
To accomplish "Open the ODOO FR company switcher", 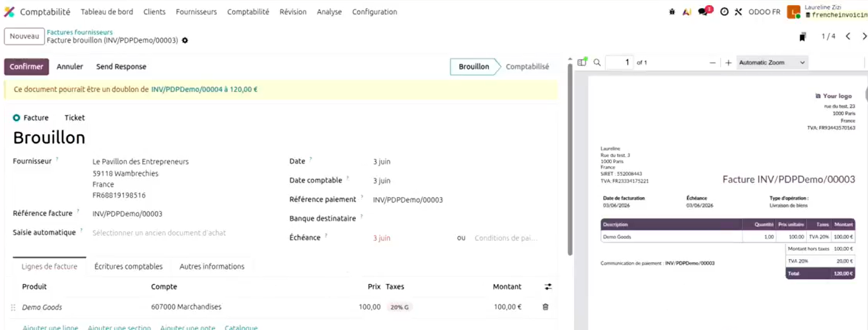I will (x=764, y=12).
